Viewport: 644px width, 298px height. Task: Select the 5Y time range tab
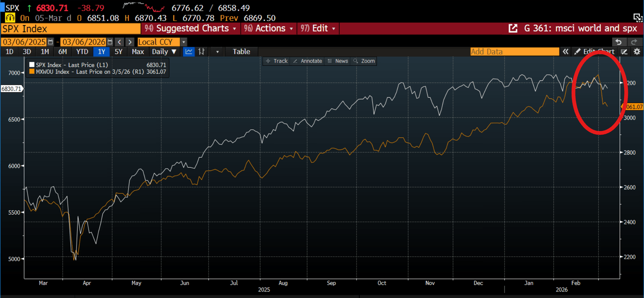click(x=119, y=52)
